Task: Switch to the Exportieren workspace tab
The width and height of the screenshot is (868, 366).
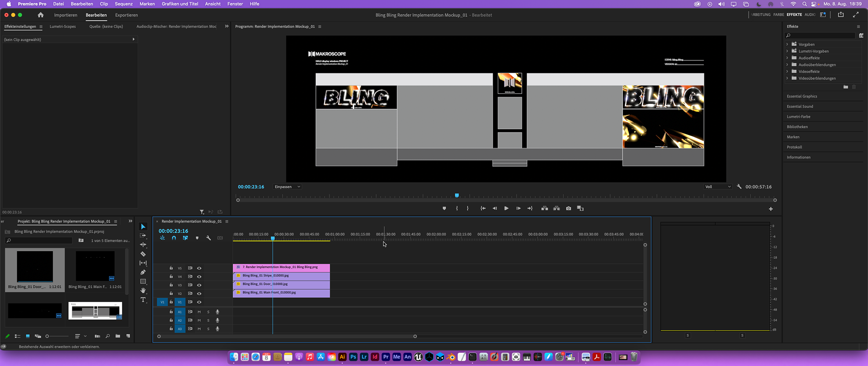Action: click(x=127, y=15)
